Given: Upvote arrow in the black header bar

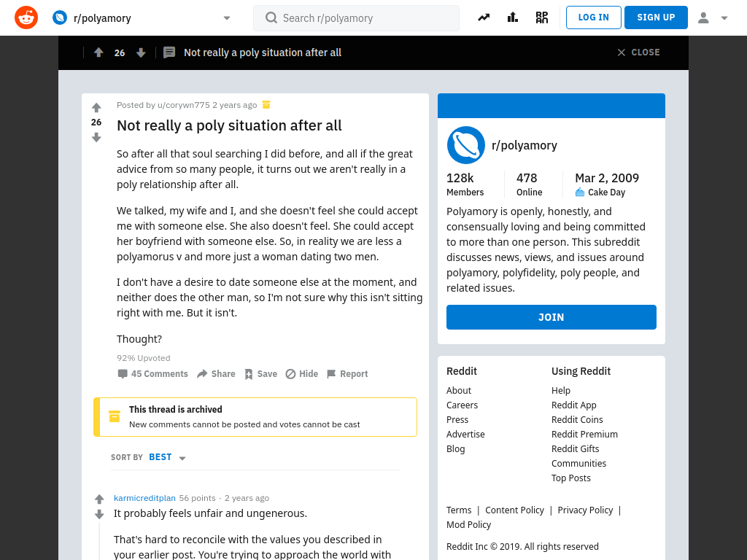Looking at the screenshot, I should (98, 52).
